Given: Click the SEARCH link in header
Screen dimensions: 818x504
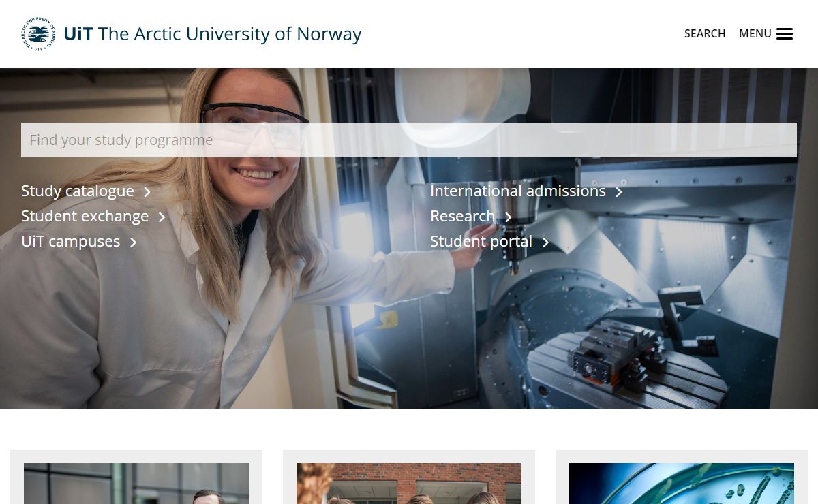Looking at the screenshot, I should (705, 33).
